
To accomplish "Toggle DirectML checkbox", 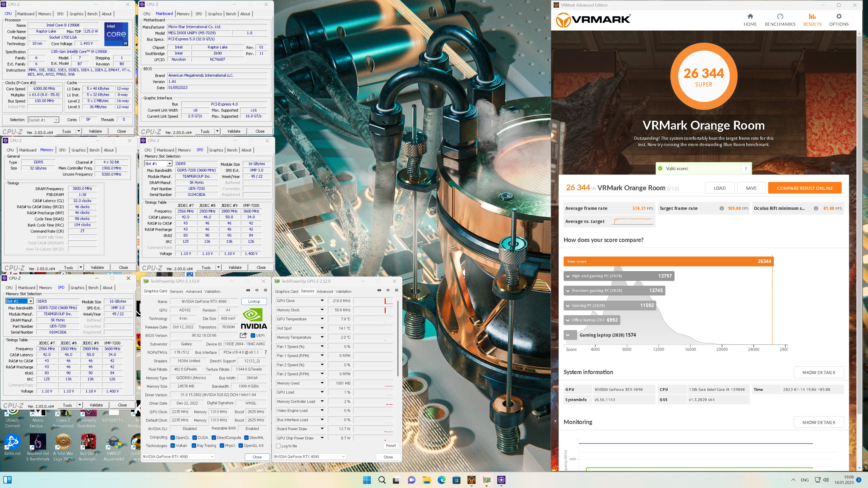I will [x=246, y=438].
